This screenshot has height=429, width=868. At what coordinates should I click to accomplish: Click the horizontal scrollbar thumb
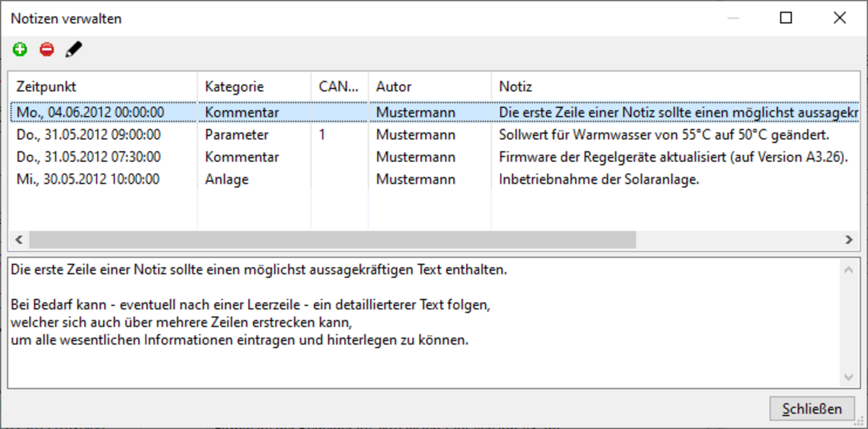tap(332, 240)
